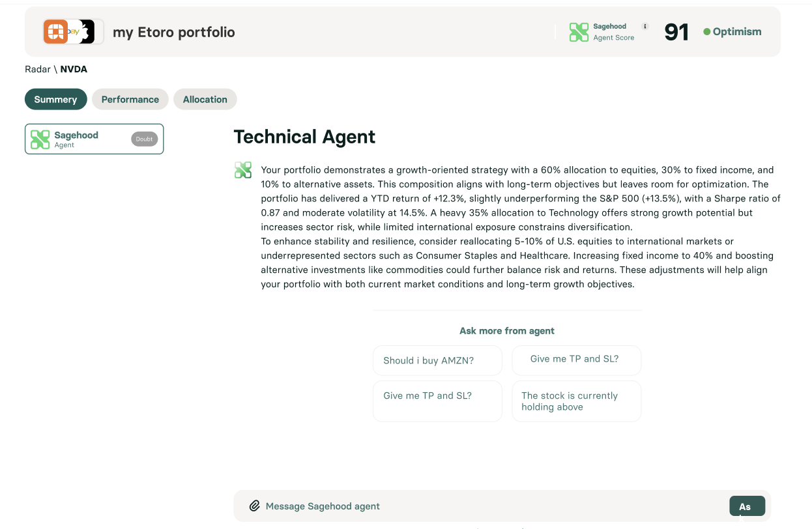Click the 'my Etoro portfolio' title
This screenshot has width=812, height=529.
click(x=174, y=32)
